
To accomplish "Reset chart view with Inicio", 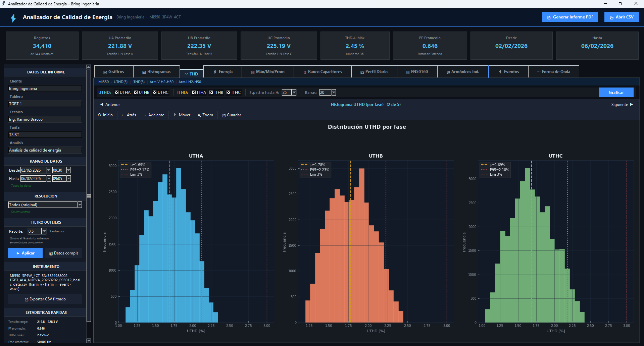I will coord(105,115).
